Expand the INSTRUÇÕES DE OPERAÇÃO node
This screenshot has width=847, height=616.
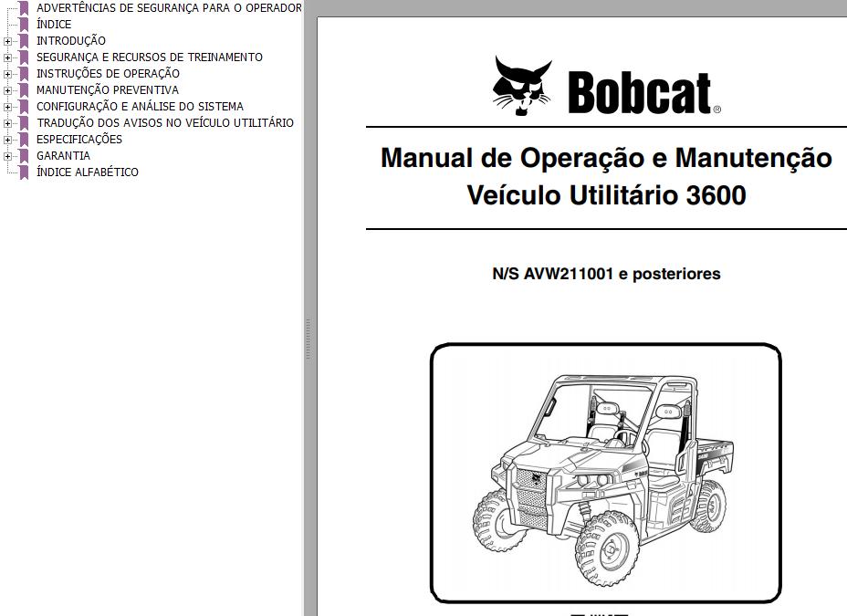pyautogui.click(x=7, y=74)
